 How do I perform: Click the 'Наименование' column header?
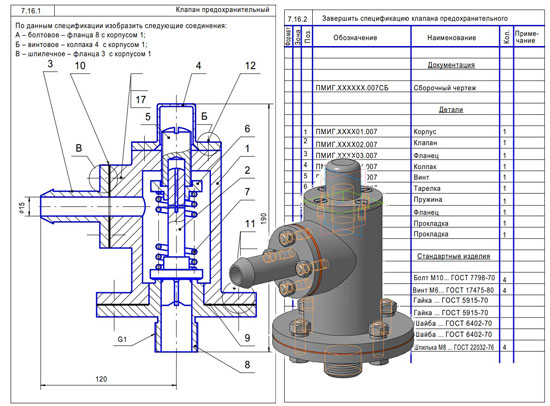(451, 38)
